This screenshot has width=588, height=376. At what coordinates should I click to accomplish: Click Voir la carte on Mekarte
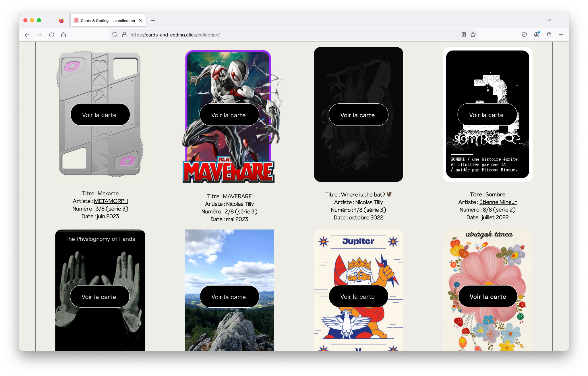100,115
